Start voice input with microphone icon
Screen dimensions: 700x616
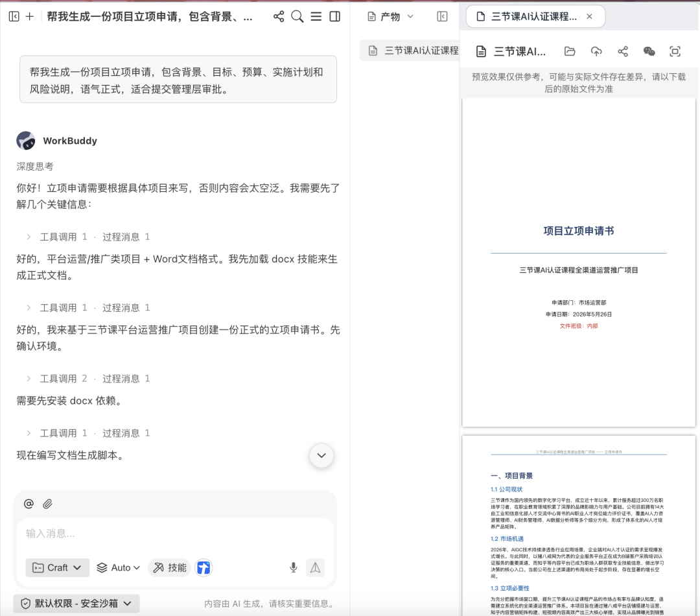pos(294,567)
